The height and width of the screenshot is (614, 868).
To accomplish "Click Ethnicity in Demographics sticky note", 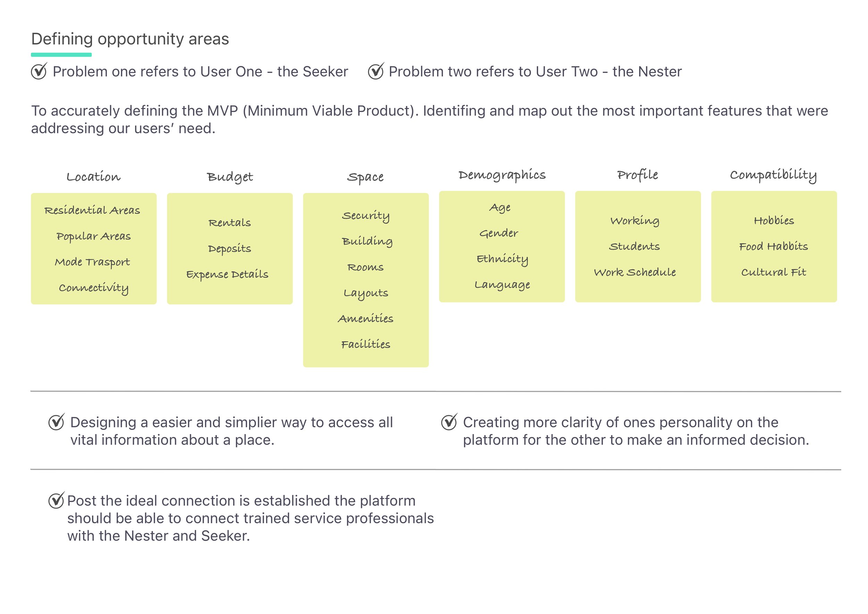I will tap(502, 259).
